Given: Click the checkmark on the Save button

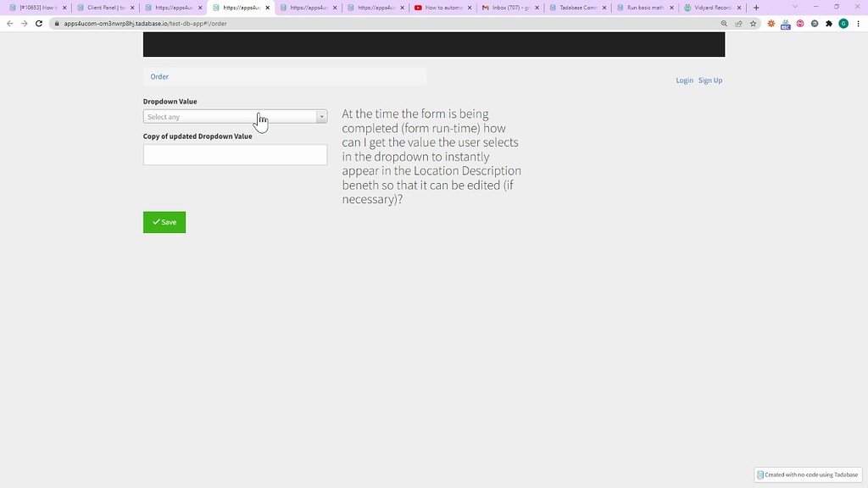Looking at the screenshot, I should [x=155, y=222].
